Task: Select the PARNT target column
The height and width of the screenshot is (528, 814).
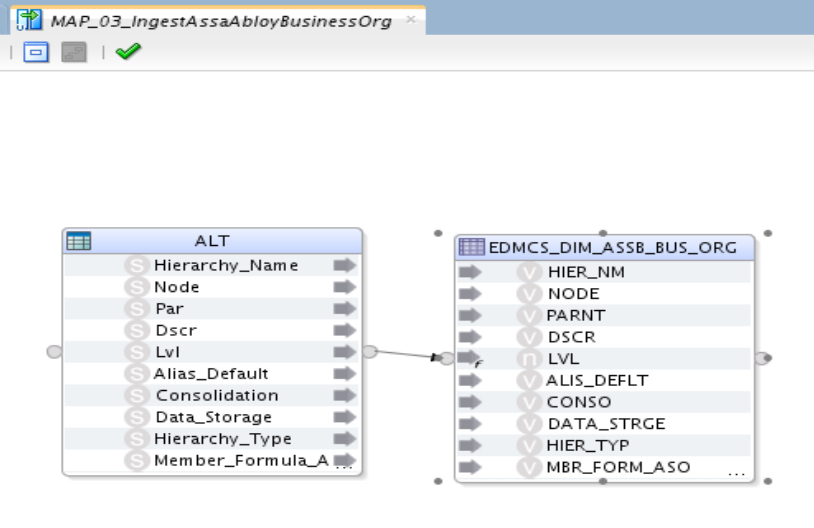Action: tap(576, 315)
